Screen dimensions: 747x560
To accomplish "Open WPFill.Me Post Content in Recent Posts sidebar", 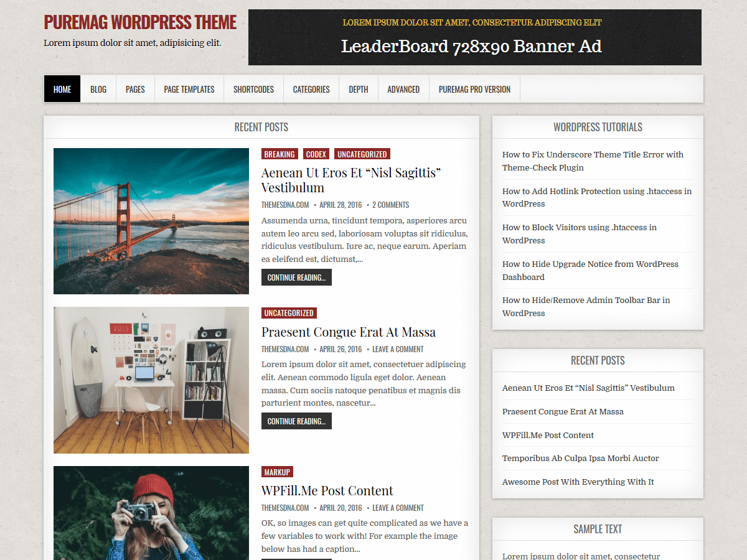I will coord(548,435).
